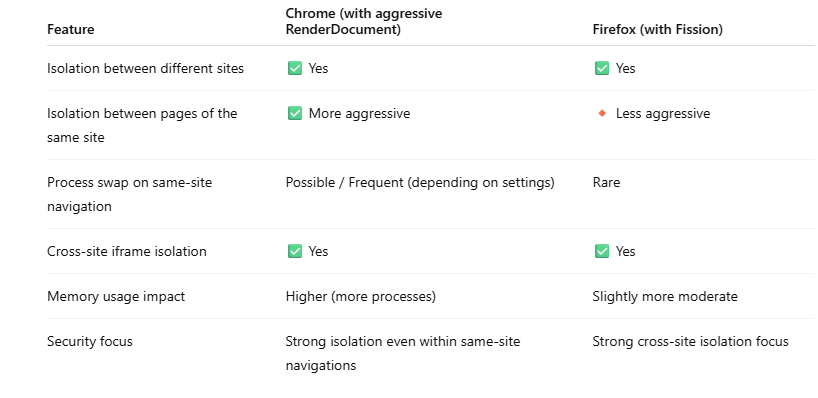The height and width of the screenshot is (398, 818).
Task: Click Isolation between pages of same site
Action: 142,125
